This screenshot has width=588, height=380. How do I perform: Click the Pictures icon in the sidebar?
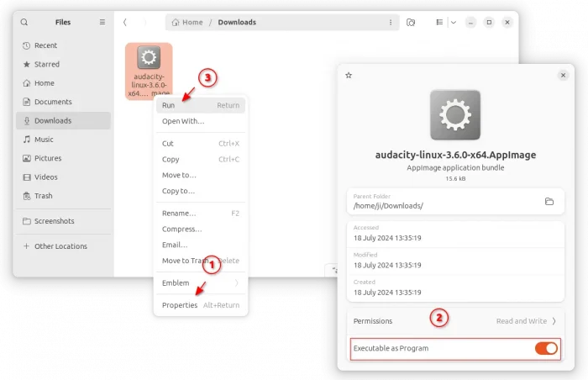click(x=26, y=158)
